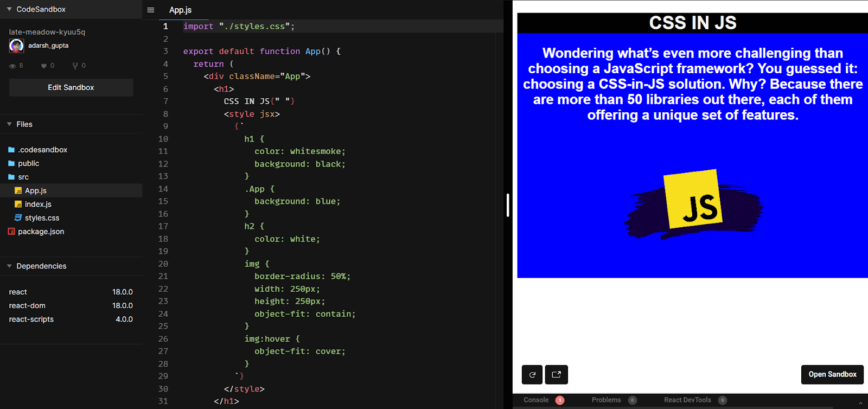
Task: Click the package.json npm file icon
Action: (11, 232)
